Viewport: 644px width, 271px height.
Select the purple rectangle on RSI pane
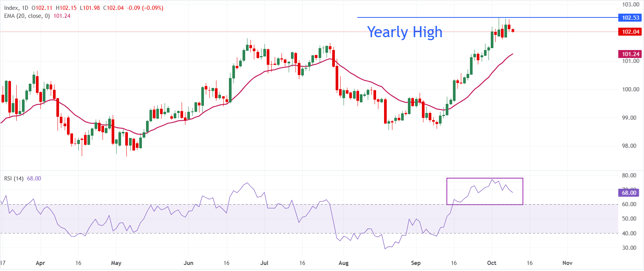pyautogui.click(x=485, y=191)
